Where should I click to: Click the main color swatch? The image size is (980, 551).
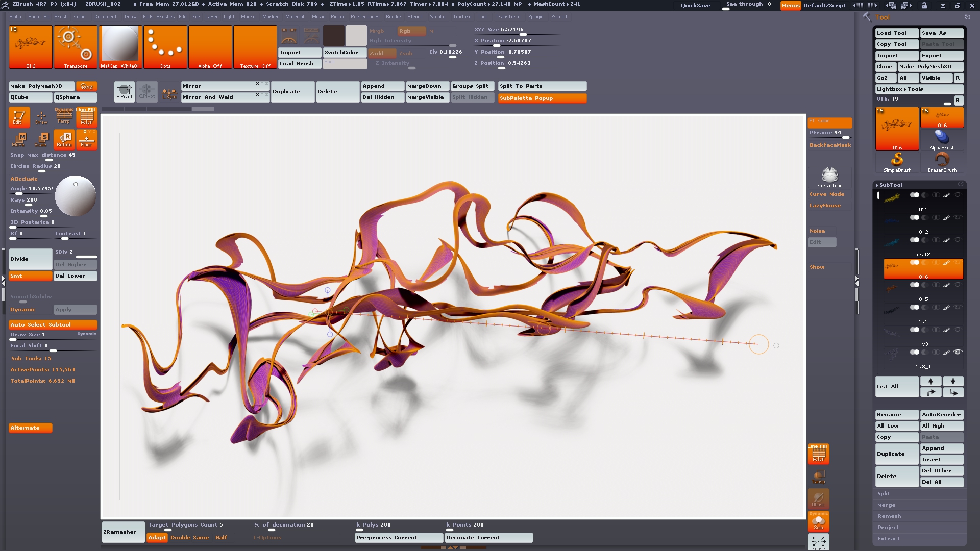tap(333, 36)
